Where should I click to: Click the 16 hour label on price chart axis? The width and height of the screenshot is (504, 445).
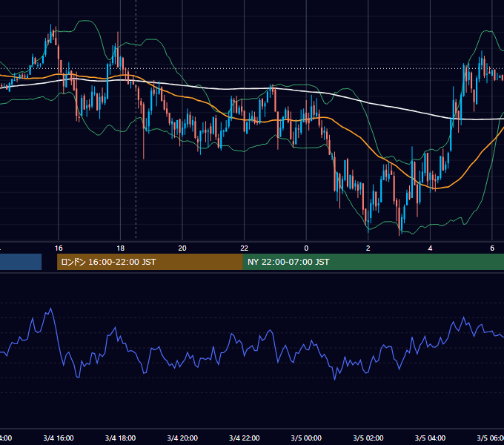pos(59,248)
